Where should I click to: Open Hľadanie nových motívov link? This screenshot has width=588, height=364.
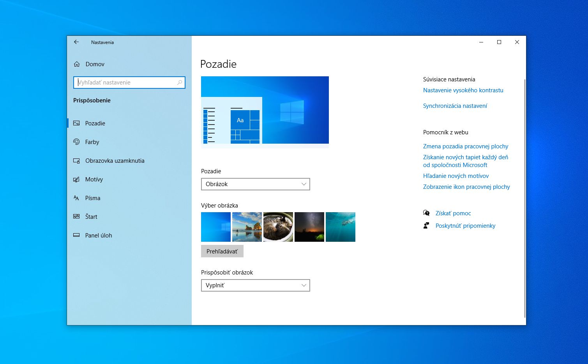point(456,176)
